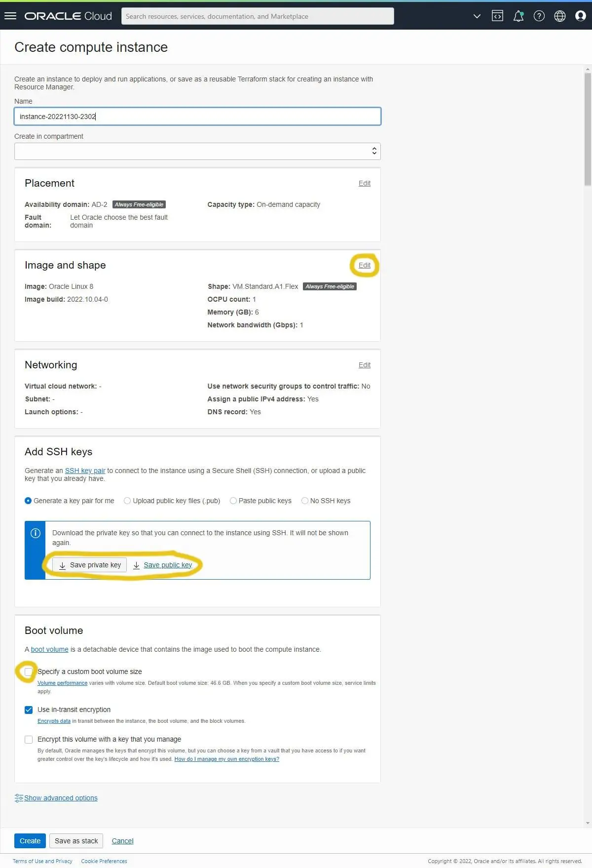Click the Oracle Linux 8 image text
This screenshot has height=868, width=592.
[71, 286]
